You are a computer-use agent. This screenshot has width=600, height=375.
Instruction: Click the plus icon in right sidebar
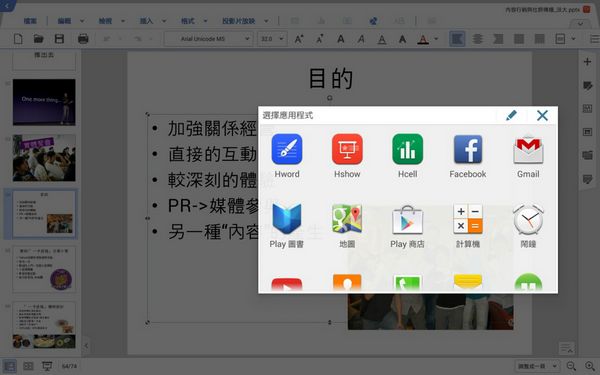click(x=587, y=62)
